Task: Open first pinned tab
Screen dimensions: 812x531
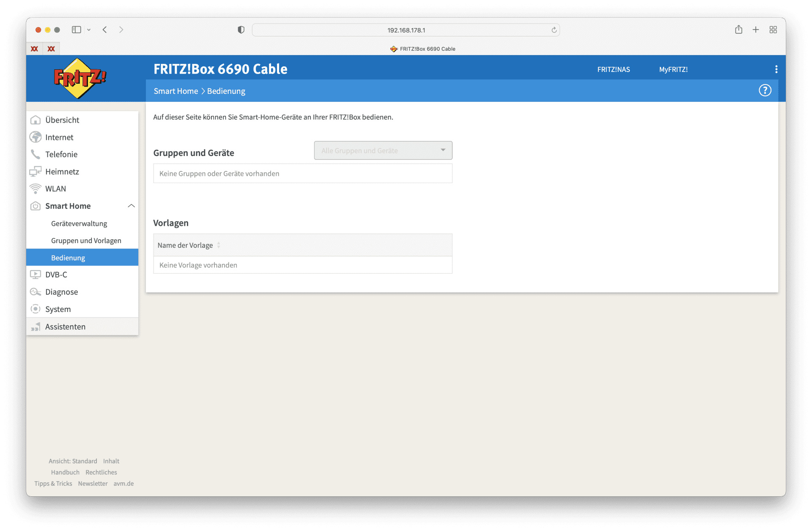Action: point(34,49)
